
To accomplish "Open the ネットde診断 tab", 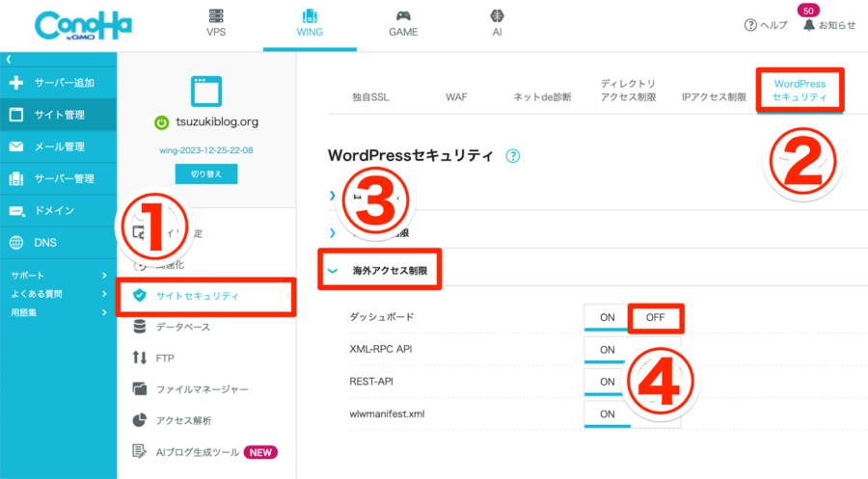I will 542,97.
